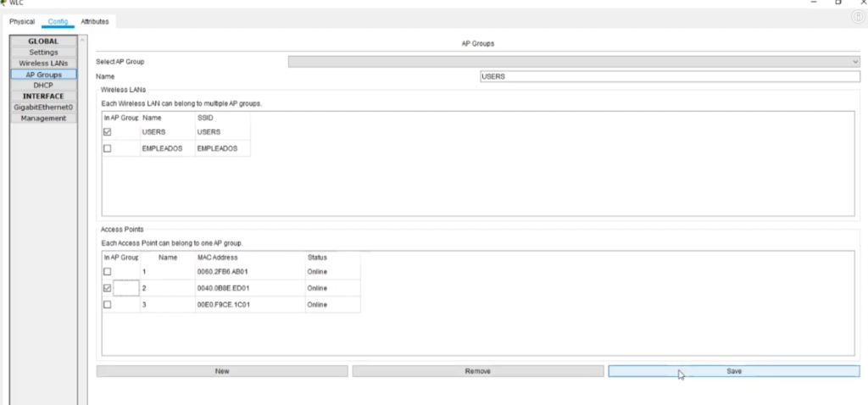
Task: Enable access point 1 checkbox
Action: [108, 272]
